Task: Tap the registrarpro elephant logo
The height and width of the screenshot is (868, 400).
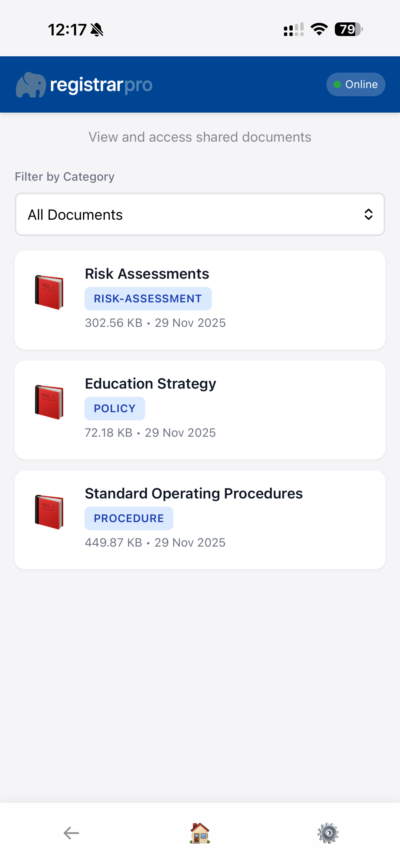Action: tap(31, 84)
